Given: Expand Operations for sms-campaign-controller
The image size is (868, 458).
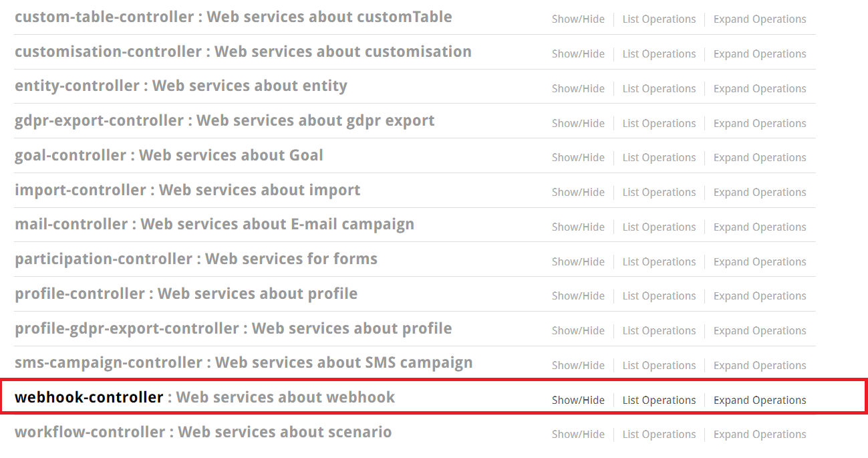Looking at the screenshot, I should point(760,366).
